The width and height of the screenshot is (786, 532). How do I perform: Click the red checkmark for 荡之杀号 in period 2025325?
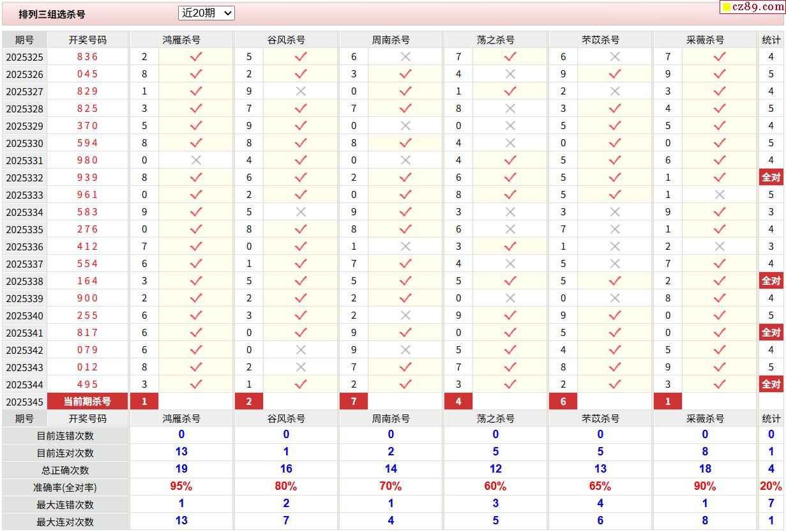510,57
